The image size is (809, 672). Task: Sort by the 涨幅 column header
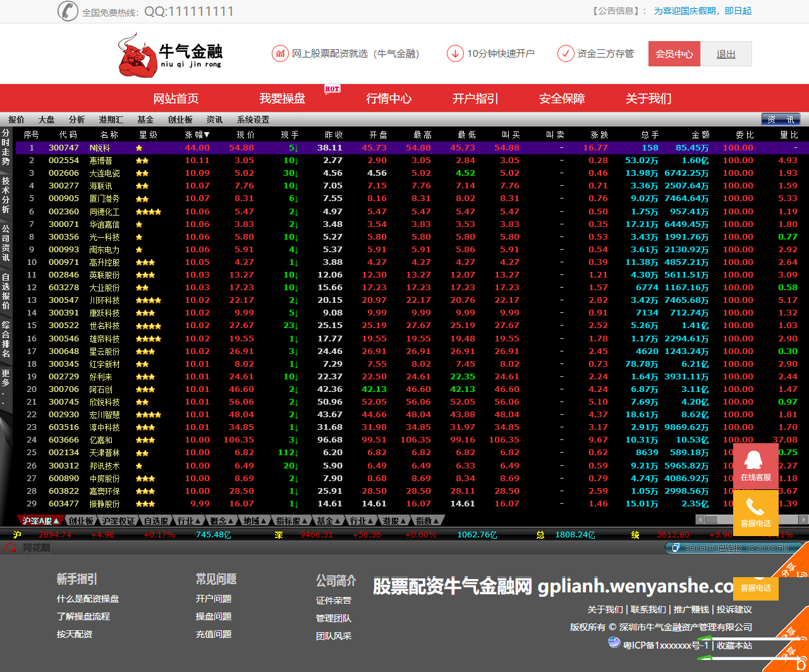197,135
